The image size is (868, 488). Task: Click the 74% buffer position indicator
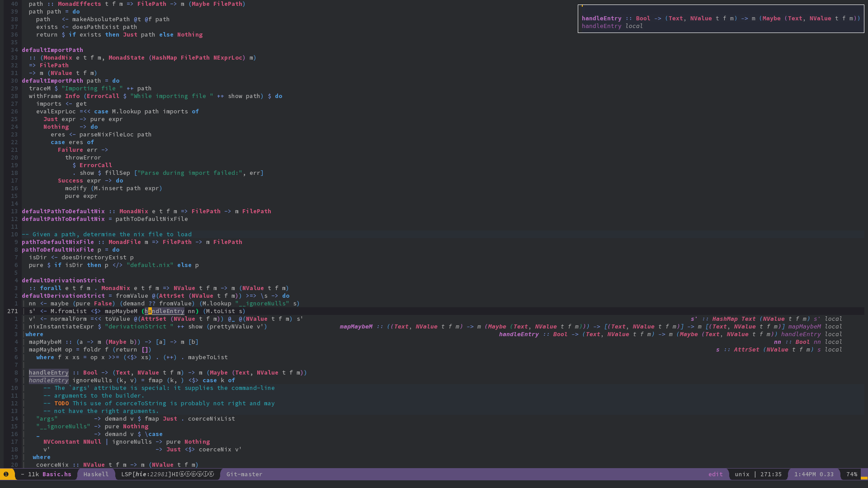(852, 474)
